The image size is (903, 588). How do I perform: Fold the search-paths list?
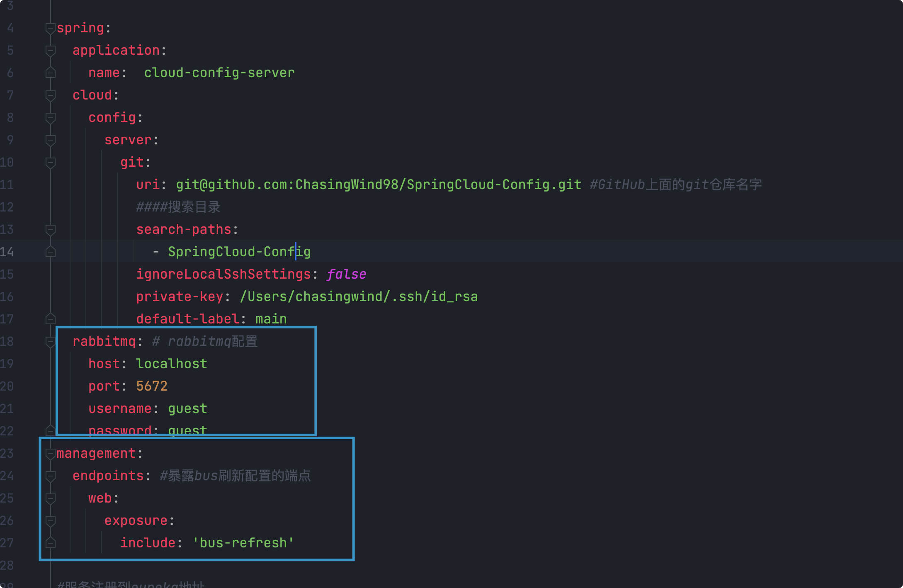coord(51,230)
